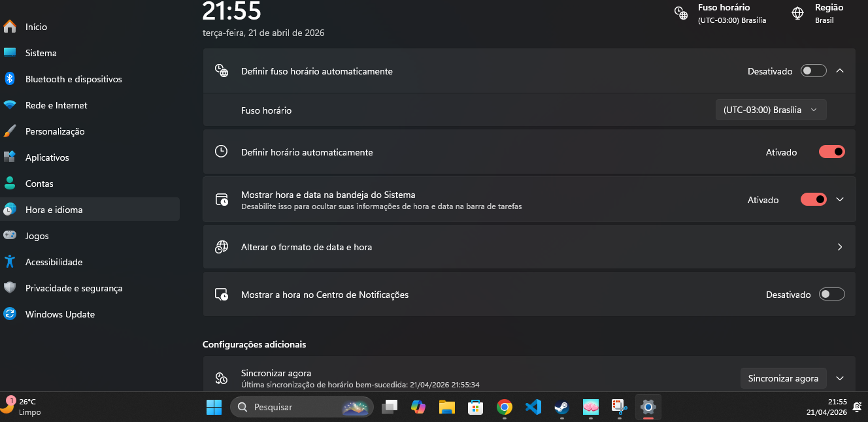The image size is (868, 422).
Task: Click the Acessibilidade figure icon
Action: point(10,262)
